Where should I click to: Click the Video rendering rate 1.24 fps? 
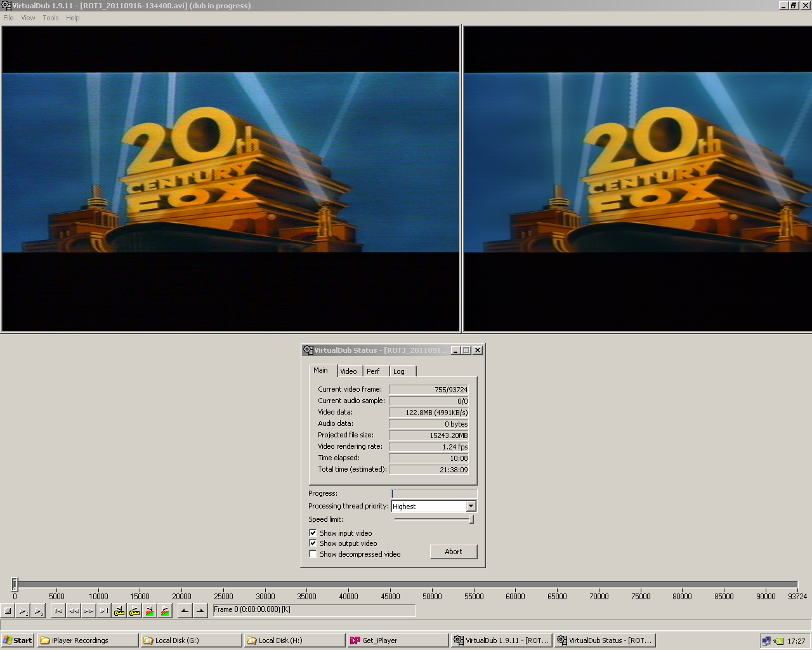pos(429,447)
